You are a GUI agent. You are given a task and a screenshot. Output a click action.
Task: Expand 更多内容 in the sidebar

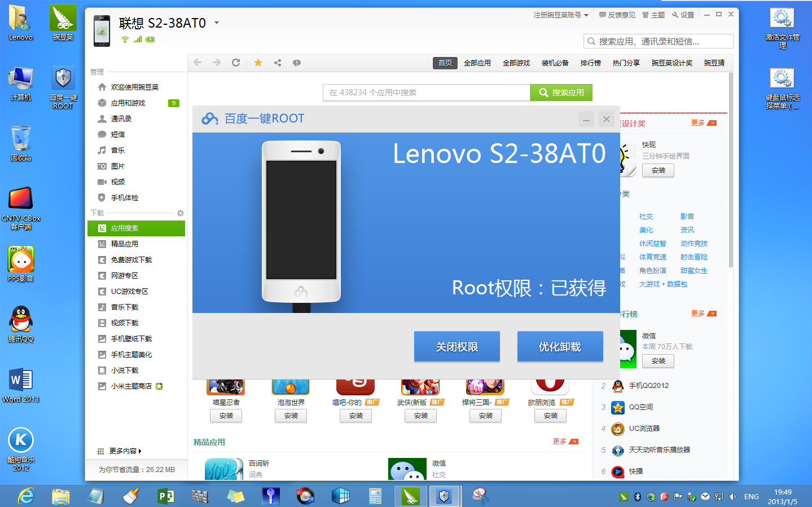[x=119, y=451]
